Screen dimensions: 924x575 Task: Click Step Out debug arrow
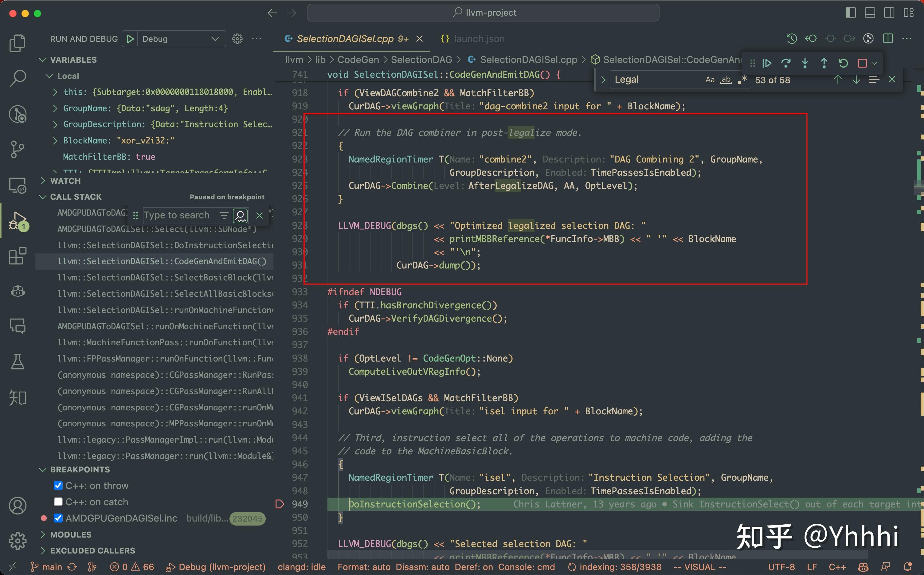(x=824, y=63)
